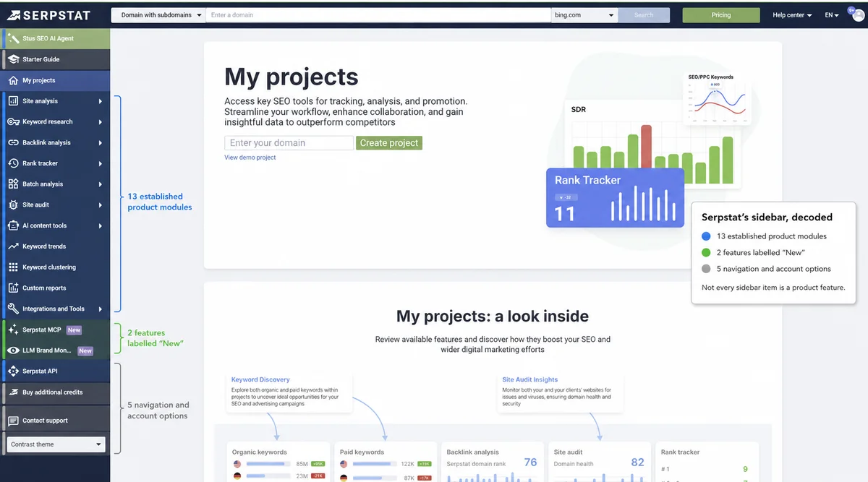The width and height of the screenshot is (868, 482).
Task: Click the Integrations and Tools wrench icon
Action: [x=13, y=309]
